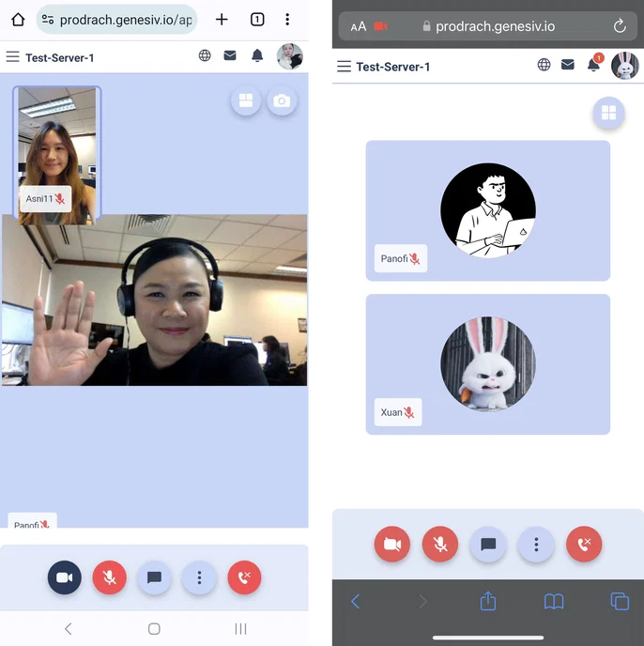Select the Xuan participant tile
Viewport: 644px width, 646px height.
(488, 364)
